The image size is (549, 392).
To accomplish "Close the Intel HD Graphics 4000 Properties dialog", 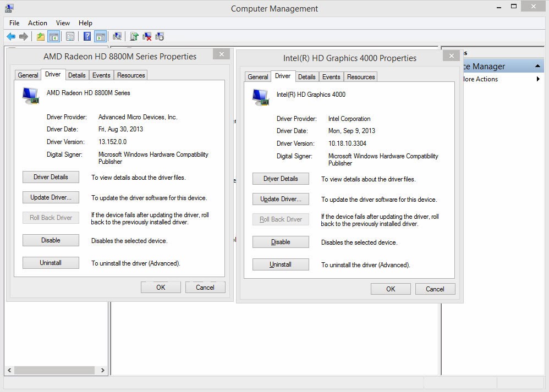I will [x=452, y=56].
